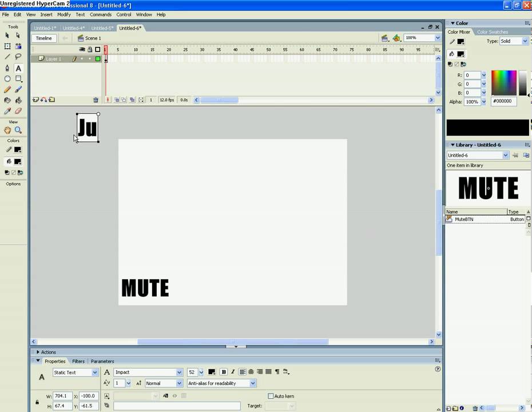Switch to the Filters tab
The width and height of the screenshot is (532, 412).
pyautogui.click(x=78, y=362)
